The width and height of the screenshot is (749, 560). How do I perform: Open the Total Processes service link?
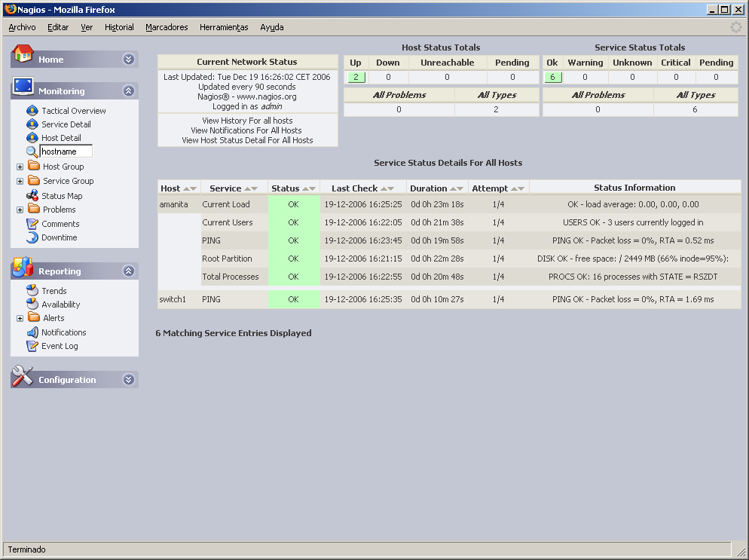coord(231,277)
